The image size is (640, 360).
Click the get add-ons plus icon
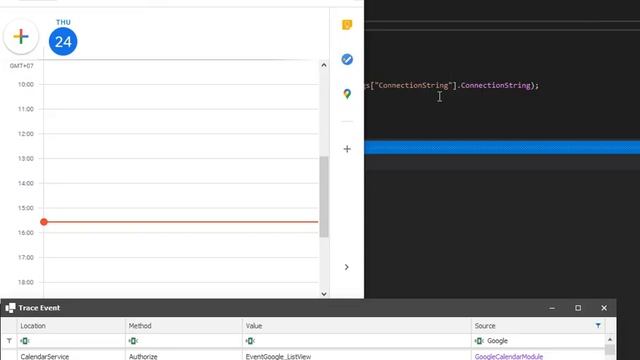pos(347,149)
